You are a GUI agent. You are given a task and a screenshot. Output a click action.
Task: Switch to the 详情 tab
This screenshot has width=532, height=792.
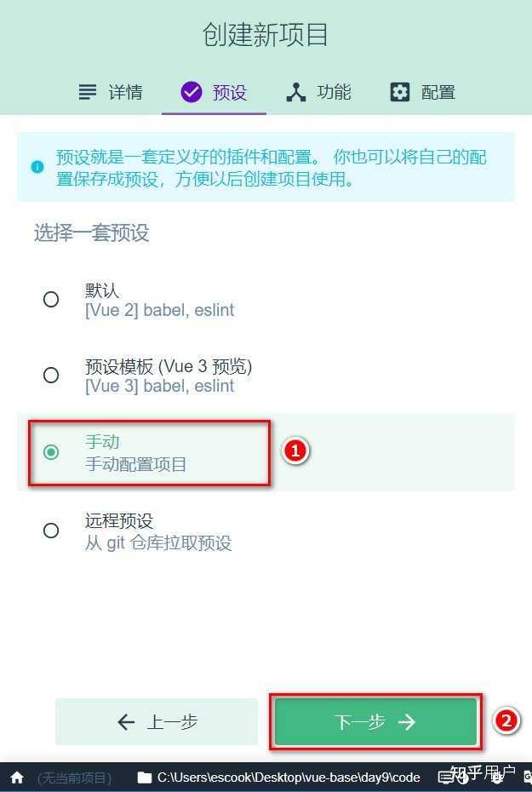tap(112, 91)
